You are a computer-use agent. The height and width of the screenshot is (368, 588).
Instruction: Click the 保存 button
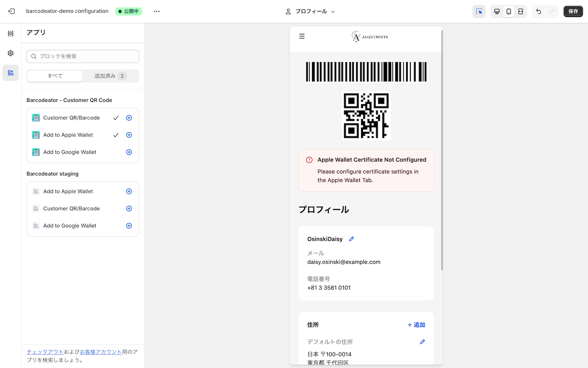coord(573,11)
